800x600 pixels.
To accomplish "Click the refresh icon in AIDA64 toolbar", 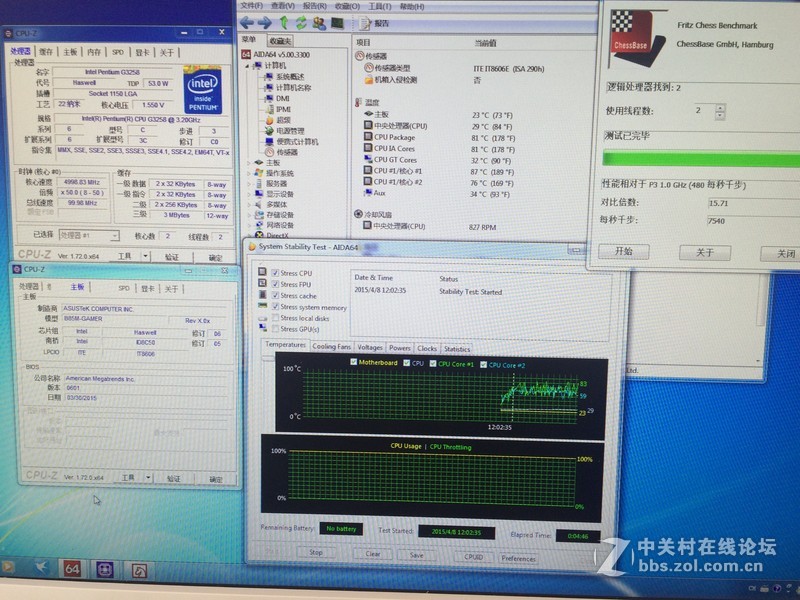I will (300, 23).
